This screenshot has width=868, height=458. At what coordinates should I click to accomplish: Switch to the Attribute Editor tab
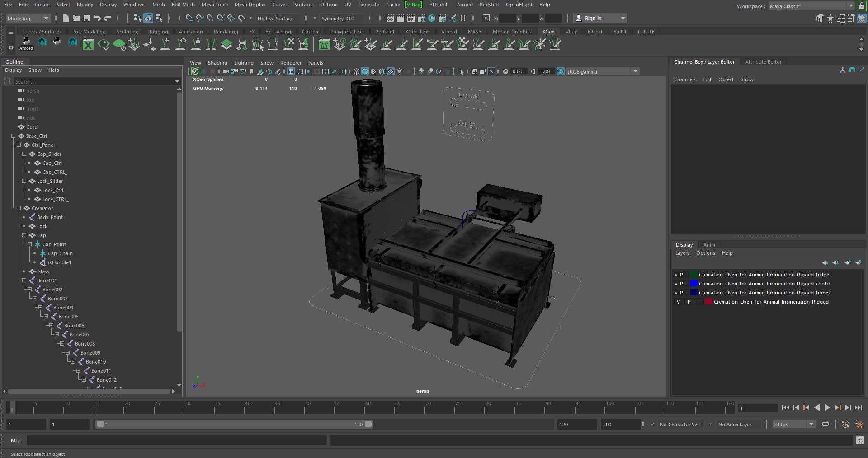coord(763,62)
